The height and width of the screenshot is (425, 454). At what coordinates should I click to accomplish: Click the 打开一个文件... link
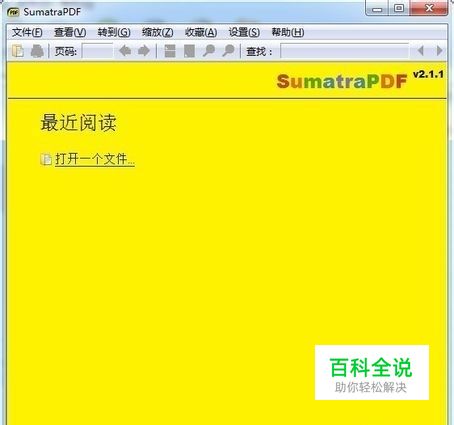(95, 159)
